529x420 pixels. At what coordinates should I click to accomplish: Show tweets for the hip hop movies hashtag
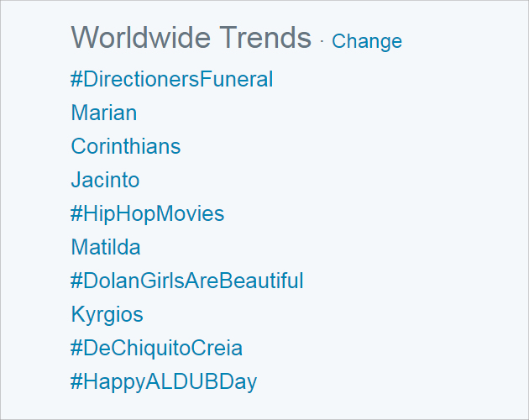tap(148, 213)
